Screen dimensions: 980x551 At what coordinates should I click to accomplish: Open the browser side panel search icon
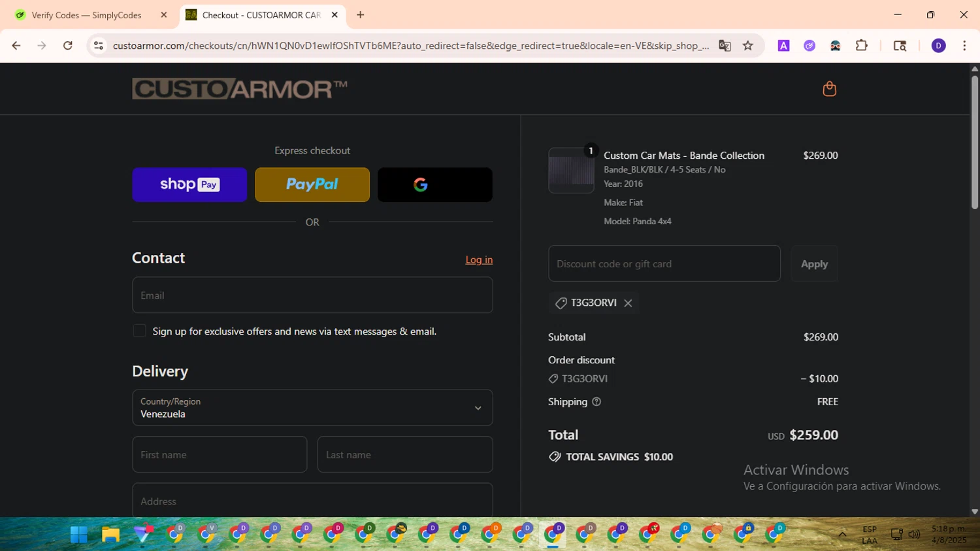[x=900, y=46]
